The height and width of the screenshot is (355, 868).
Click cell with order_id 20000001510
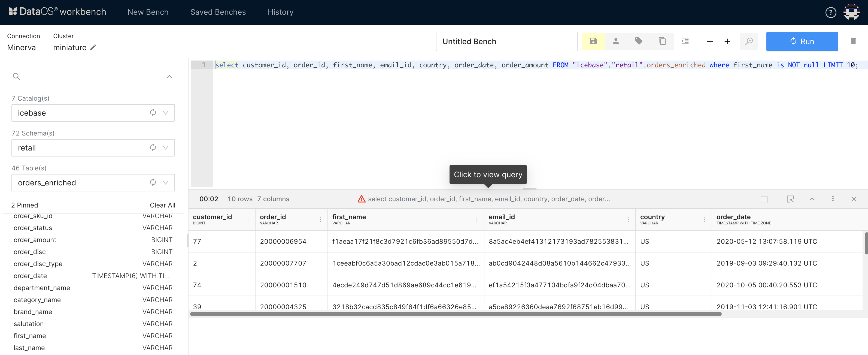click(x=291, y=285)
